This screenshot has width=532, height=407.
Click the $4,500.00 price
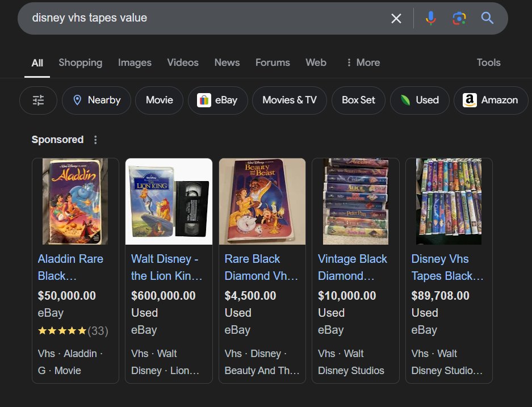pos(250,296)
